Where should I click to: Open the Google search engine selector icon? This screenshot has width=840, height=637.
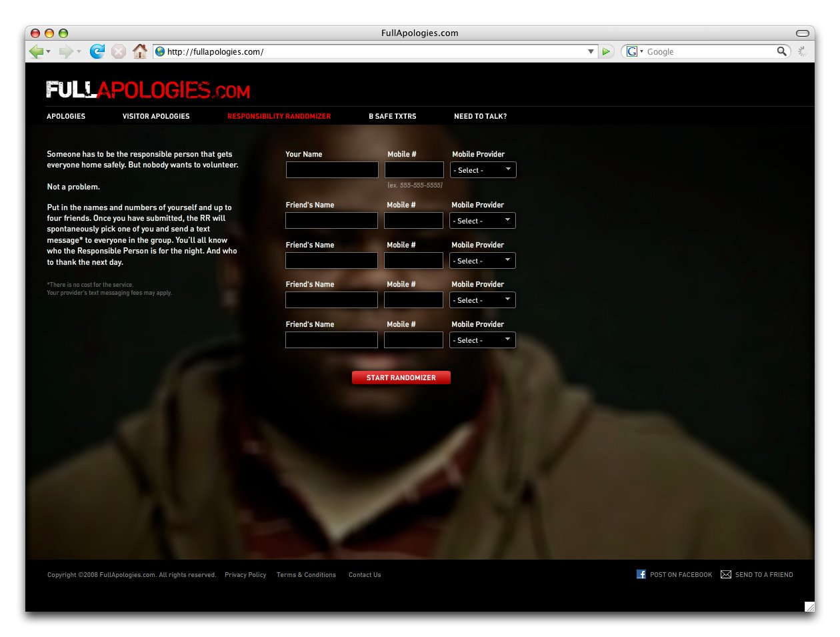click(633, 51)
